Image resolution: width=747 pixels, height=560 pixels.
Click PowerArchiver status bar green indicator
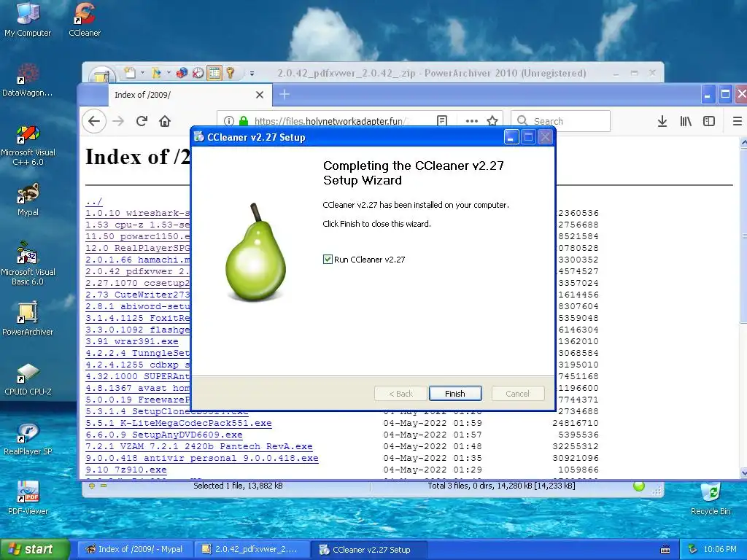639,486
